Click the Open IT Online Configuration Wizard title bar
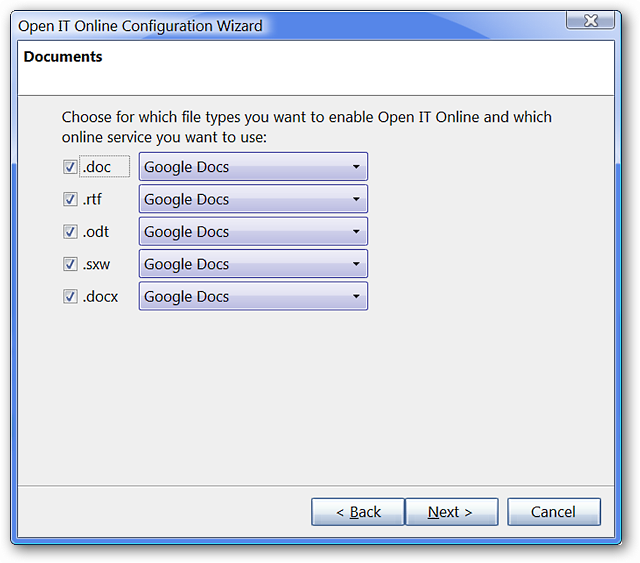The image size is (640, 563). (x=286, y=26)
